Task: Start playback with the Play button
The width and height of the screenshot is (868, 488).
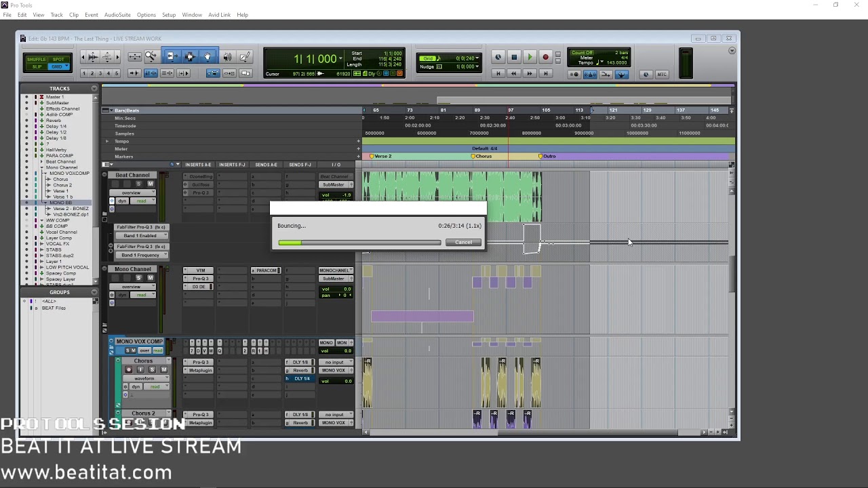Action: coord(530,57)
